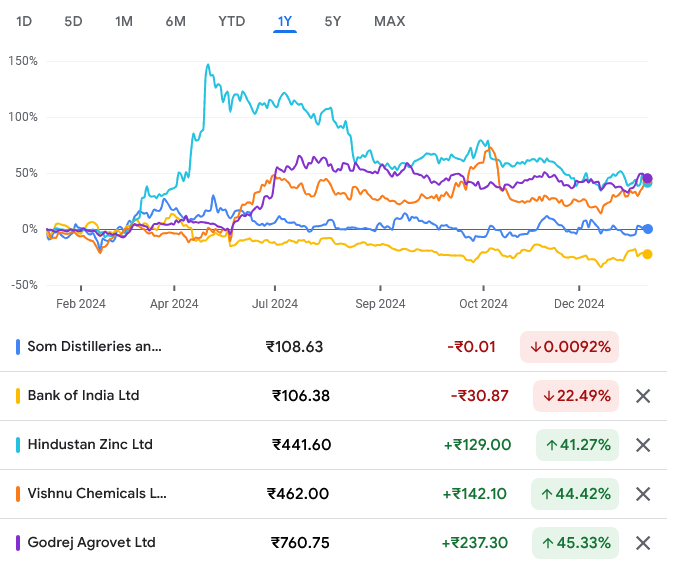
Task: Switch to the 5D time range
Action: (73, 21)
